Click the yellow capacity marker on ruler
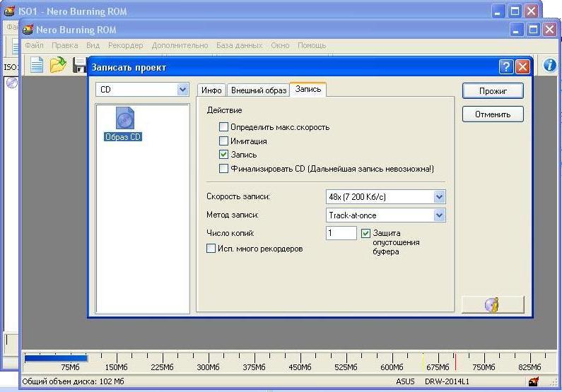The image size is (562, 392). click(x=423, y=361)
